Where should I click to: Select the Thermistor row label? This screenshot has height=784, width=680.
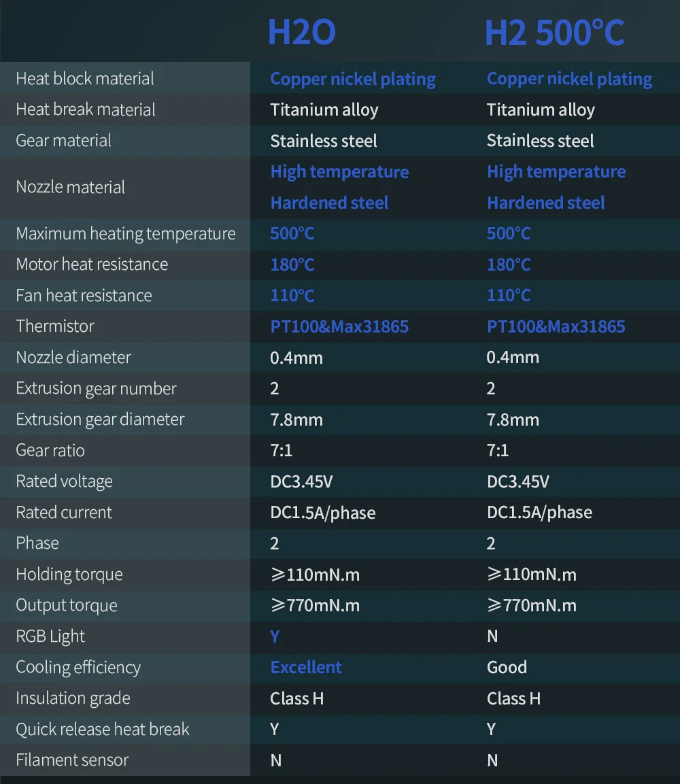click(x=55, y=326)
